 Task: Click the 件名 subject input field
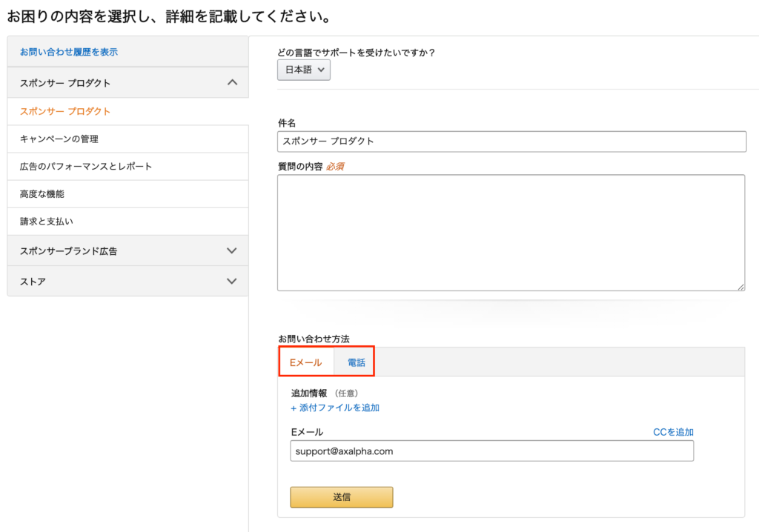(x=511, y=142)
